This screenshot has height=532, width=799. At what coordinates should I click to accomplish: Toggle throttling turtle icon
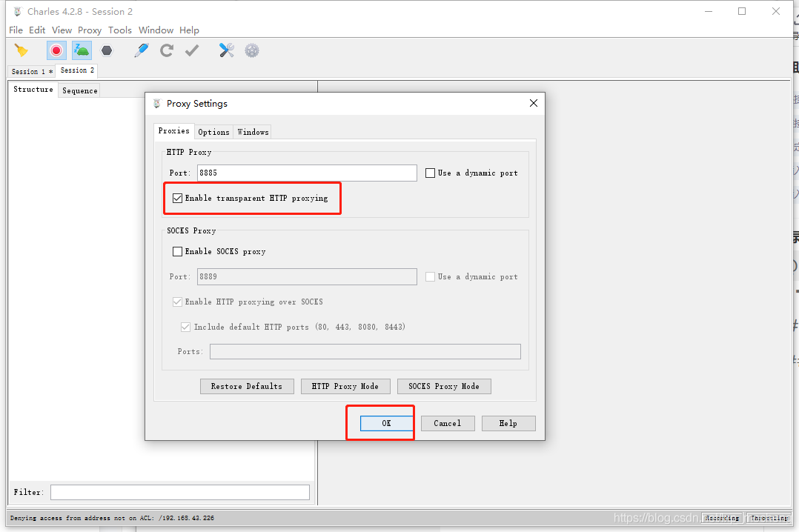pos(82,50)
